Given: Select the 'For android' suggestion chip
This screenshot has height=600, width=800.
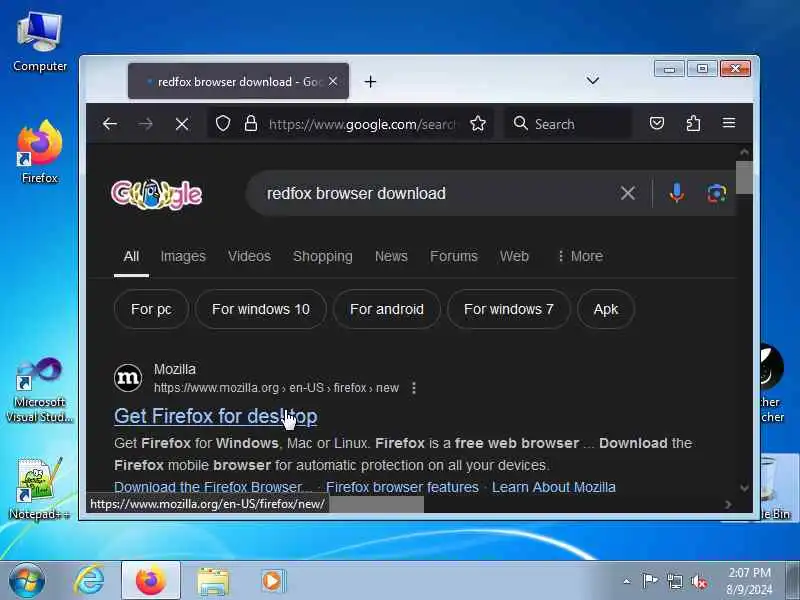Looking at the screenshot, I should (387, 309).
